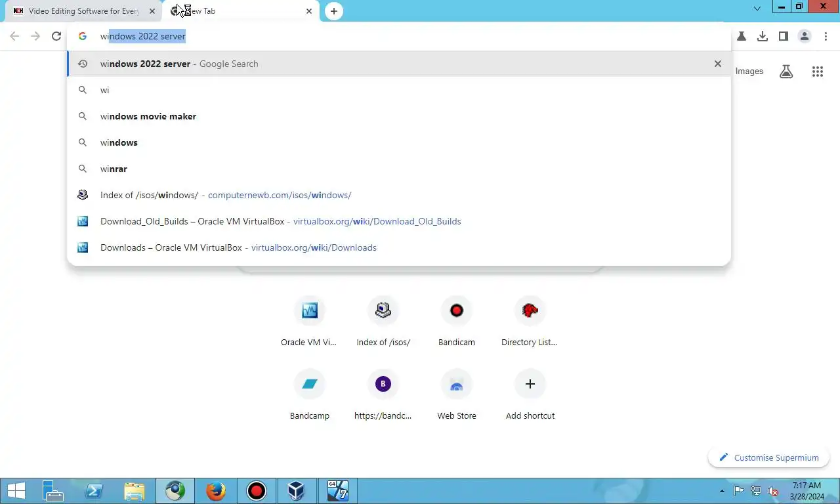Open Bandicam recorder from the taskbar
The image size is (840, 504).
[x=257, y=491]
